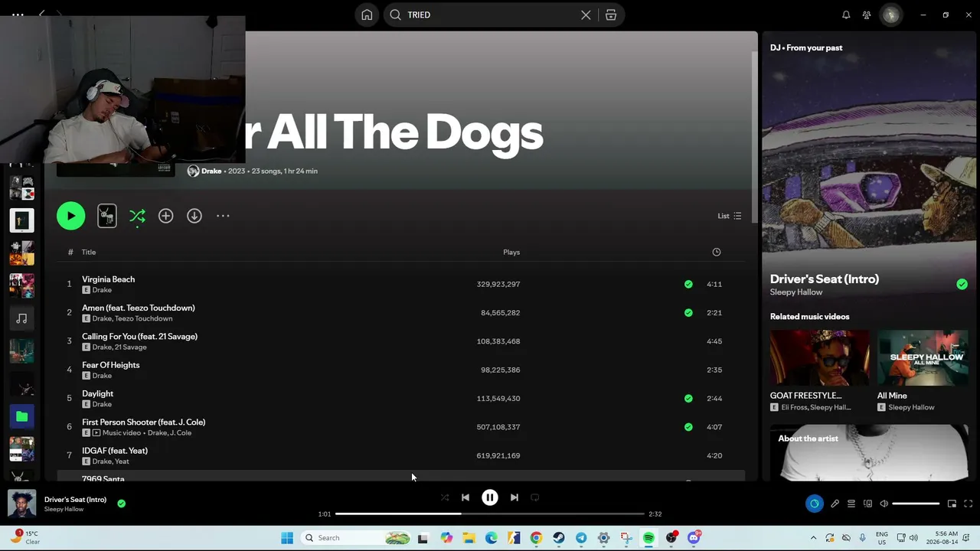Open the List view options dropdown
This screenshot has height=551, width=980.
(729, 216)
